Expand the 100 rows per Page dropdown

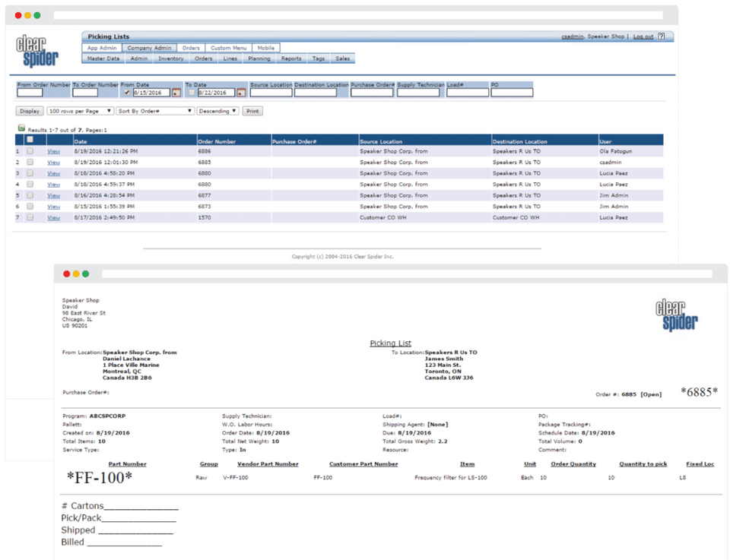[80, 111]
